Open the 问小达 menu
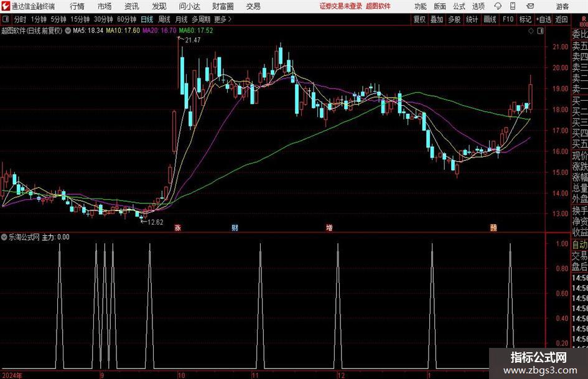This screenshot has width=588, height=379. coord(189,6)
